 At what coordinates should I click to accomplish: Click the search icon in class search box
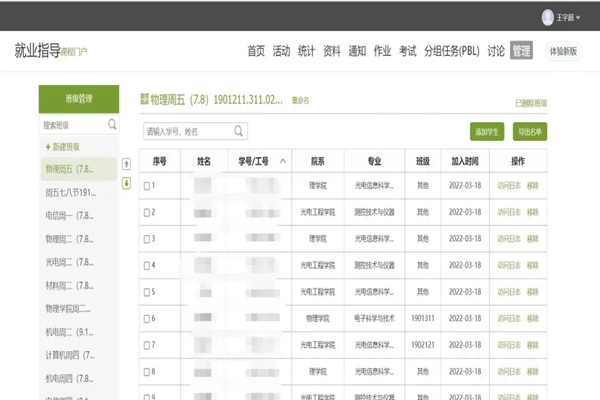[112, 126]
